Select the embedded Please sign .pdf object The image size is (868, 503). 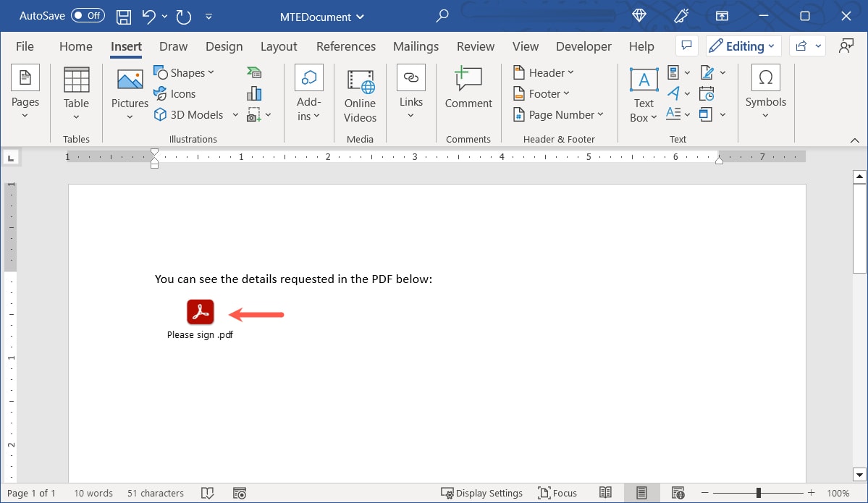(x=200, y=311)
